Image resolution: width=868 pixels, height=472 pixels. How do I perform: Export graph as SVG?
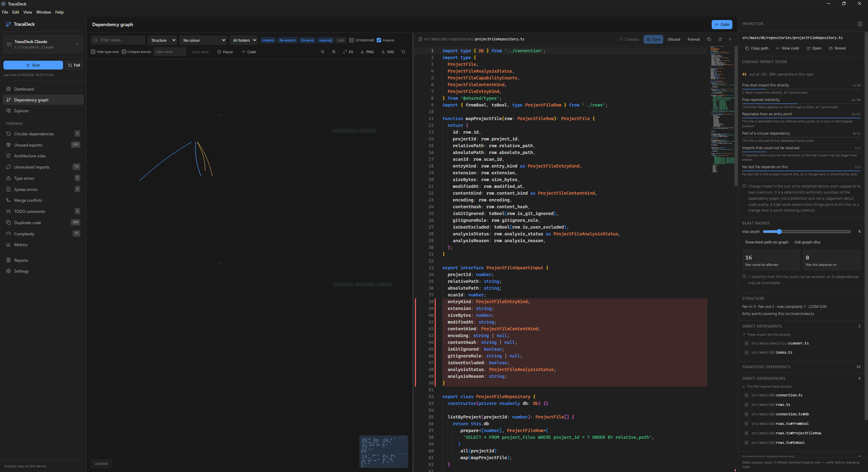coord(388,52)
